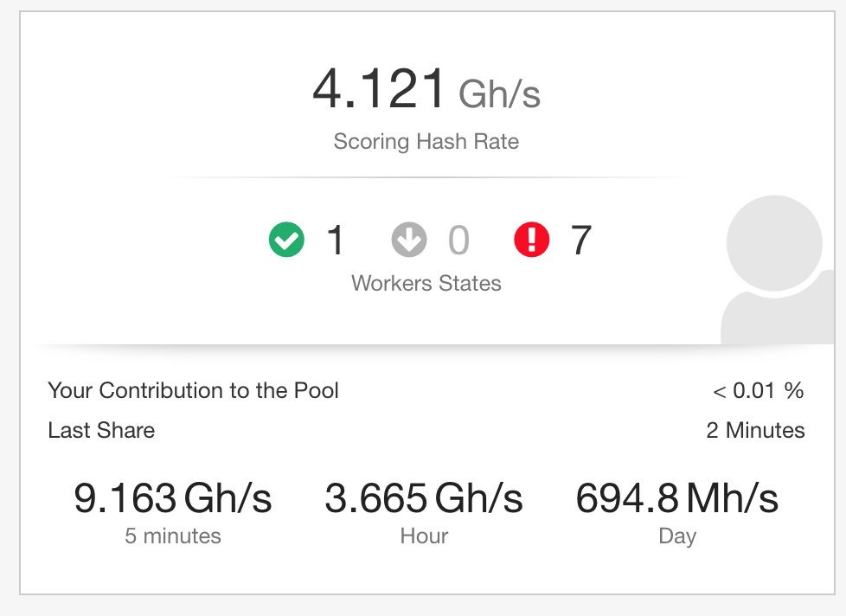
Task: Select the 3.665 Gh/s hourly hash rate
Action: coord(424,498)
